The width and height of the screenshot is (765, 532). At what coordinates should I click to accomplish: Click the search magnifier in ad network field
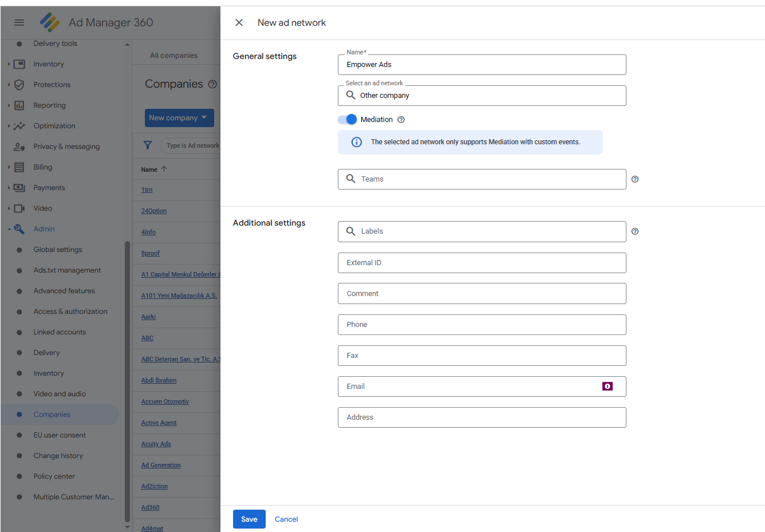350,96
